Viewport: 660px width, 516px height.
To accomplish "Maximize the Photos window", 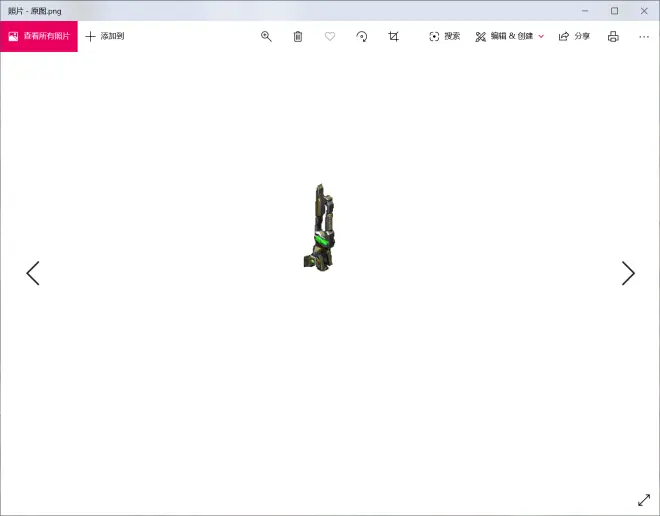I will click(615, 11).
